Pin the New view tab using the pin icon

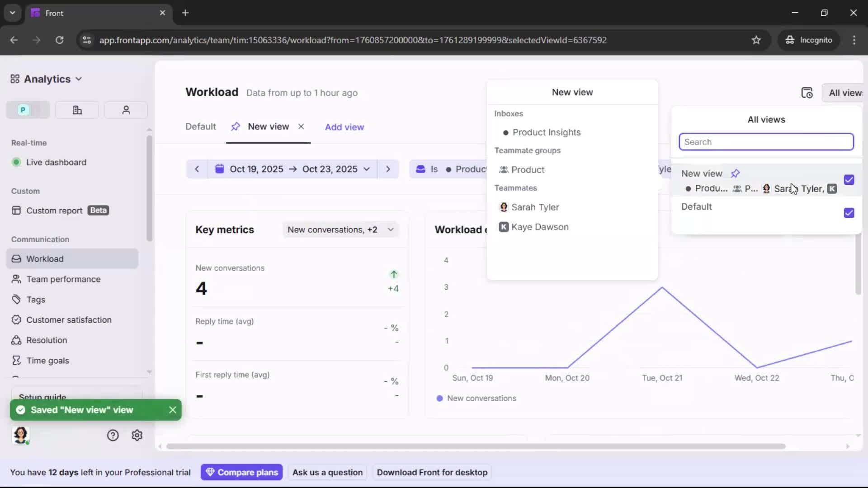click(x=236, y=127)
